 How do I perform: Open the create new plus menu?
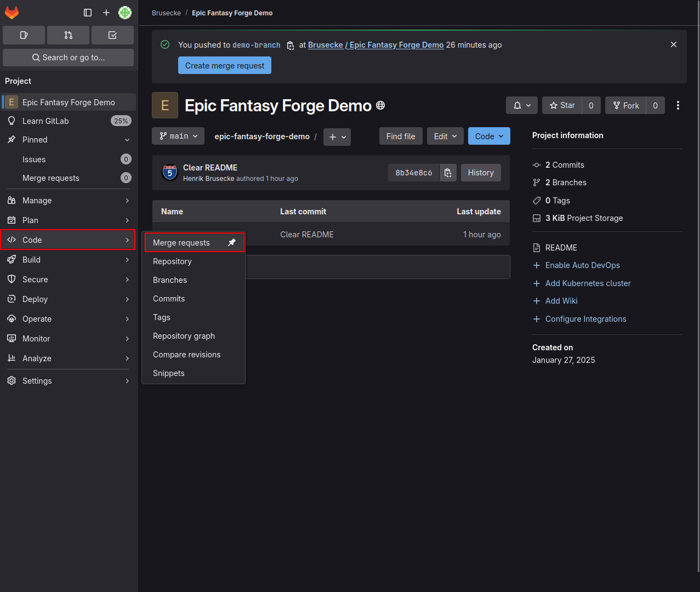pyautogui.click(x=106, y=13)
